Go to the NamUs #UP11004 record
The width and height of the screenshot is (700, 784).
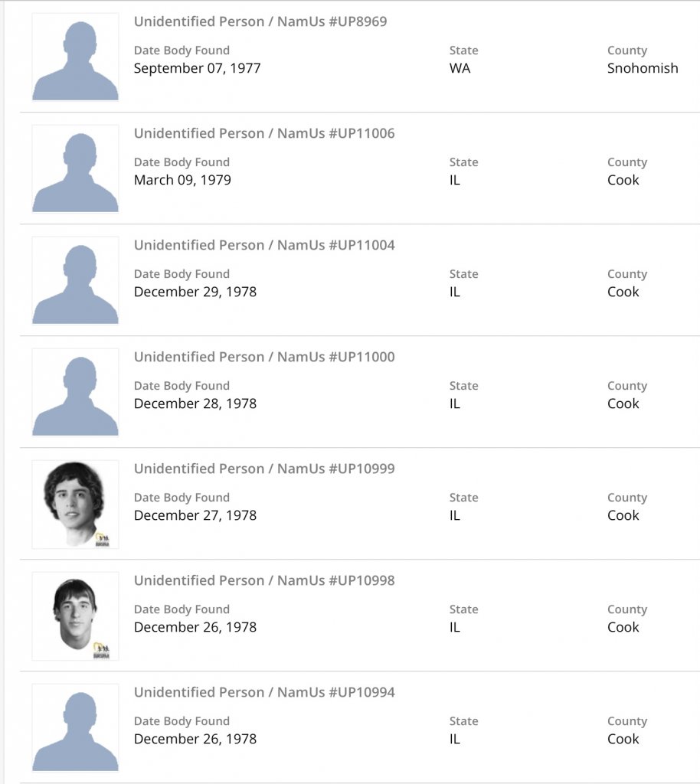click(264, 245)
